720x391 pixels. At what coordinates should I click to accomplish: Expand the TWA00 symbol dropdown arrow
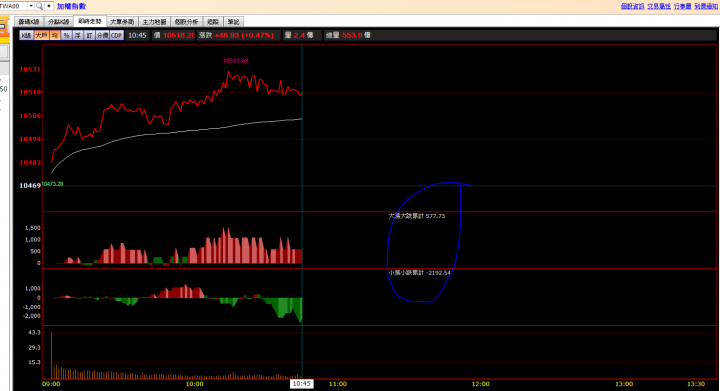(x=31, y=6)
